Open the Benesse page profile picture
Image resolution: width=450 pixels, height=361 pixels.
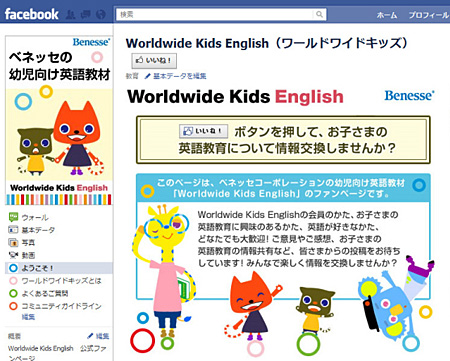(59, 120)
